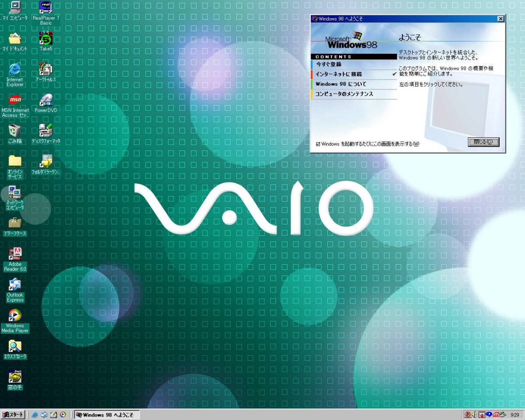
Task: Open the フォルダミラーリング shortcut icon
Action: 46,164
